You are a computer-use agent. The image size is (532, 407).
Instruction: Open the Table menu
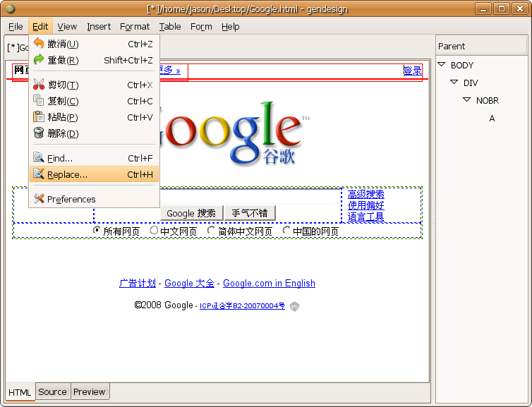(170, 27)
